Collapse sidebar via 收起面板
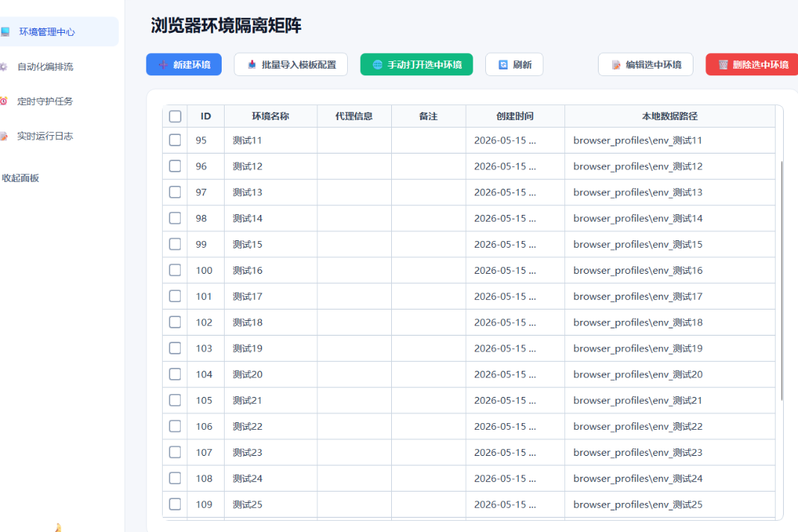Image resolution: width=798 pixels, height=532 pixels. tap(20, 178)
